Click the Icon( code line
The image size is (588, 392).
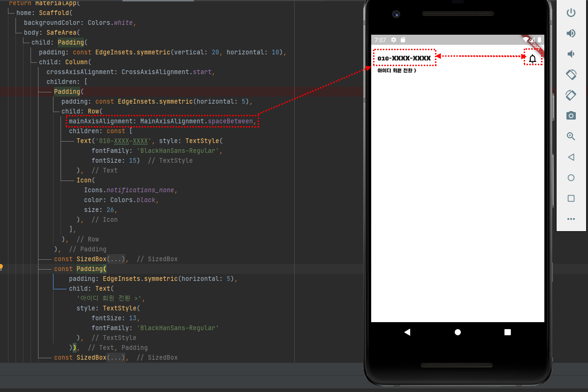[x=86, y=180]
